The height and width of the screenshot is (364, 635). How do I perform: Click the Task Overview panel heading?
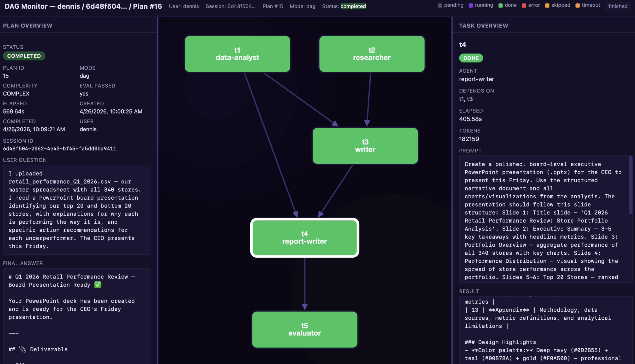point(483,26)
